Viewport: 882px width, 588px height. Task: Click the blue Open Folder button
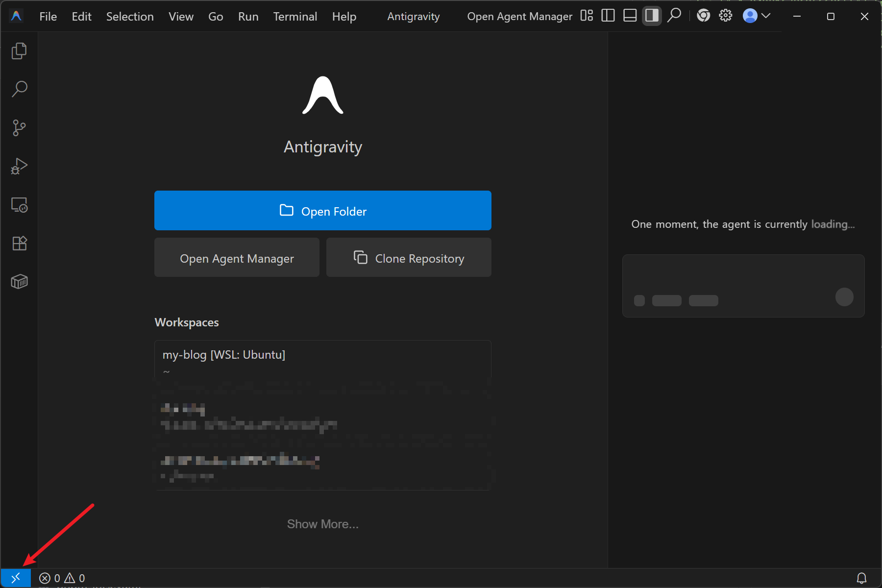(322, 211)
